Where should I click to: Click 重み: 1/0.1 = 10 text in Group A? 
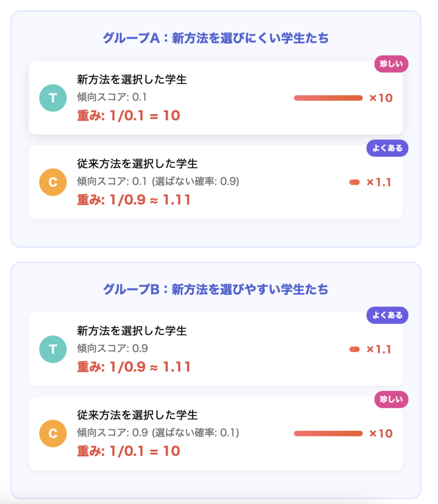pos(129,116)
